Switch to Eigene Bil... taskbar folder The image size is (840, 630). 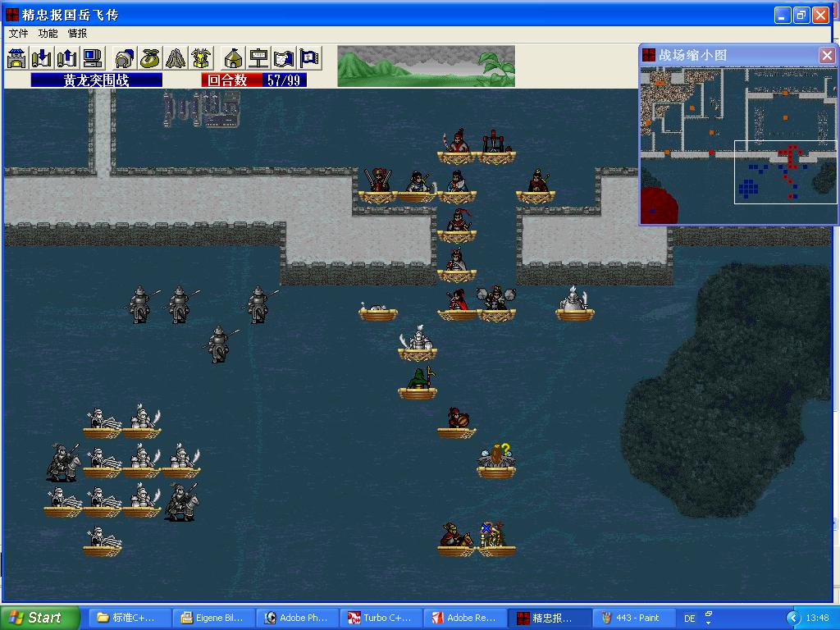click(x=214, y=618)
